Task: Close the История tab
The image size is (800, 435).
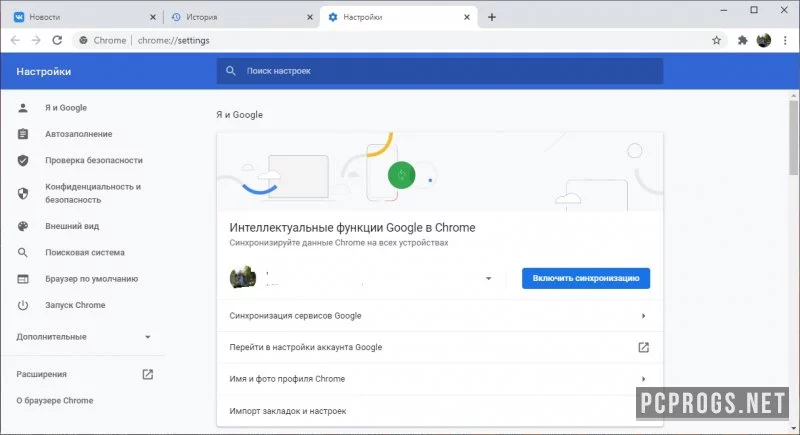Action: [x=310, y=17]
